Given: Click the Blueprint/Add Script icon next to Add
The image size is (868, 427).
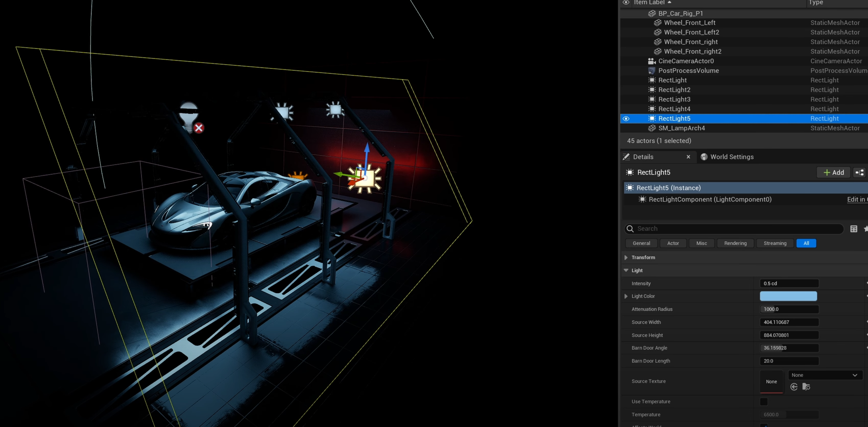Looking at the screenshot, I should tap(859, 172).
